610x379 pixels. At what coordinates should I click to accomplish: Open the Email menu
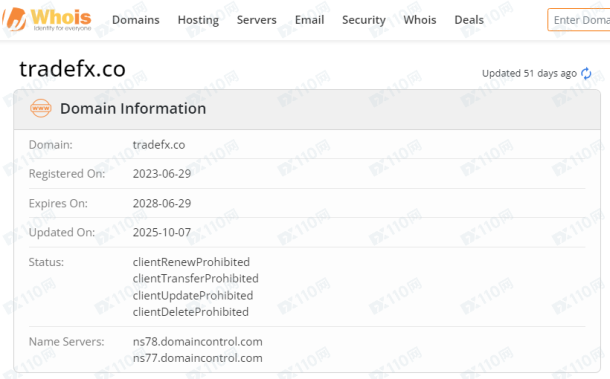(309, 20)
